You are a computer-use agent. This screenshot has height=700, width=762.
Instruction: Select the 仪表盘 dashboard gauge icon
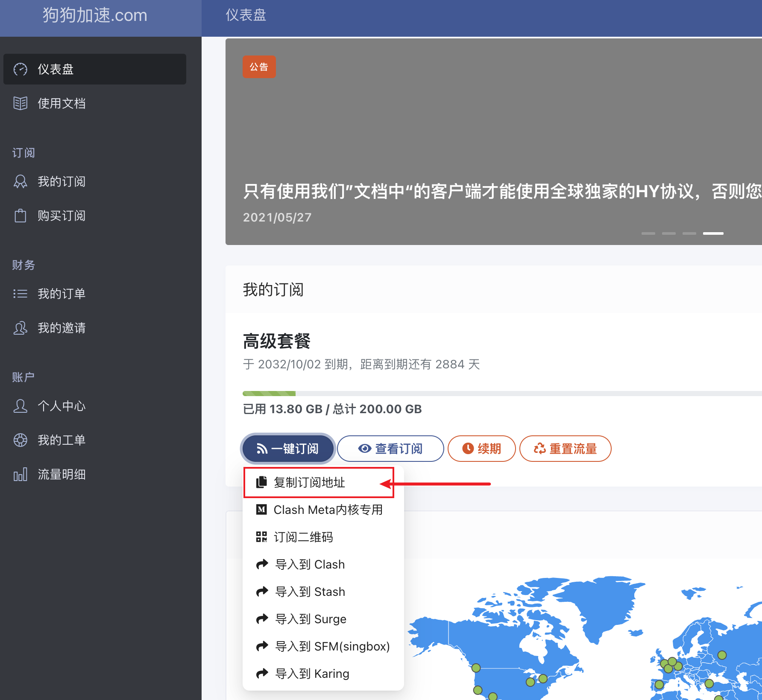tap(20, 69)
